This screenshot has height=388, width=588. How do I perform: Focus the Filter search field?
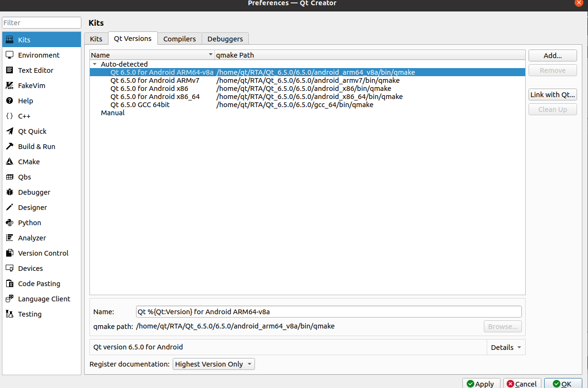(x=41, y=23)
